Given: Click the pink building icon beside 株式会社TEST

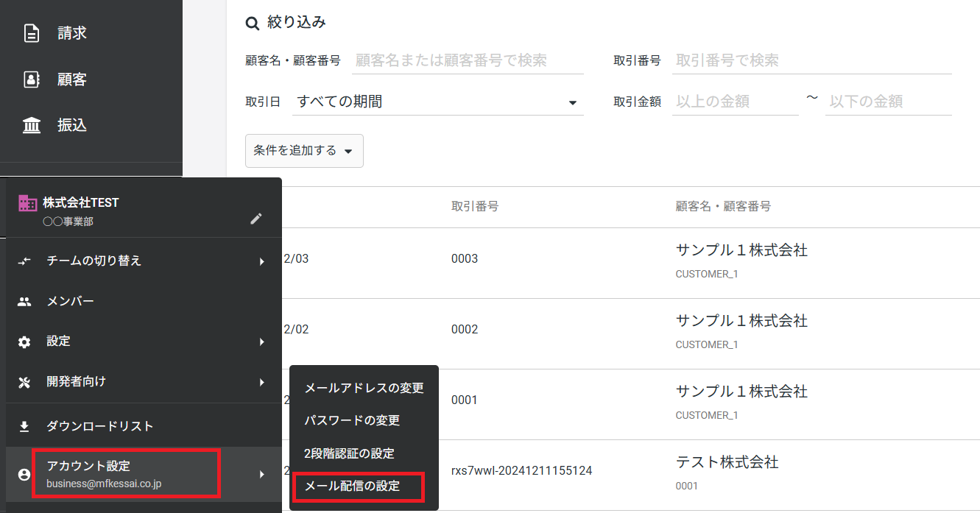Looking at the screenshot, I should 27,204.
